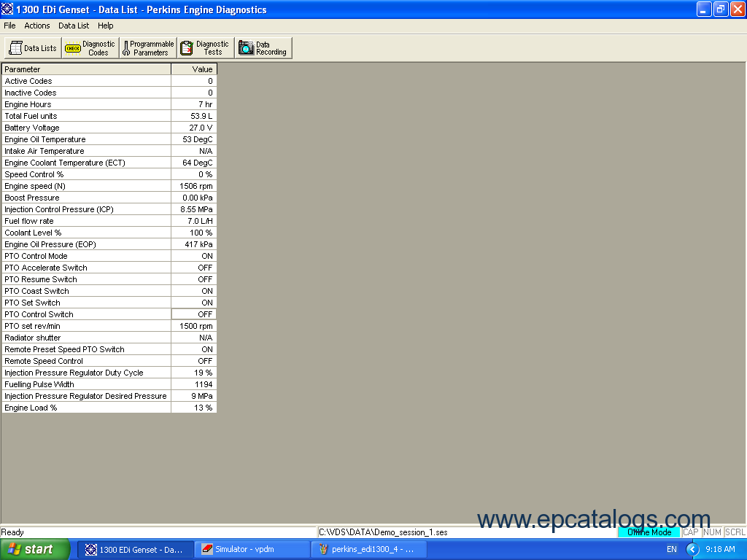Open the Actions menu

(x=37, y=26)
